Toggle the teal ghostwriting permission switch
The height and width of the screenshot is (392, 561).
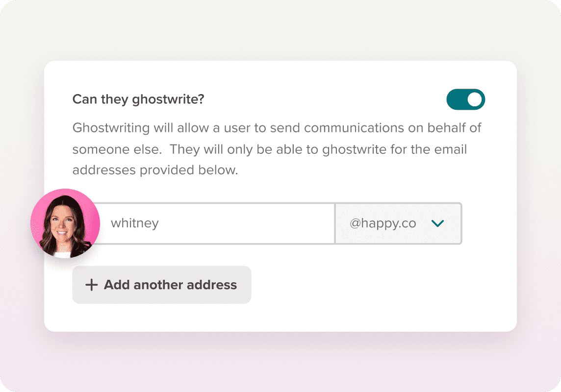pos(465,99)
